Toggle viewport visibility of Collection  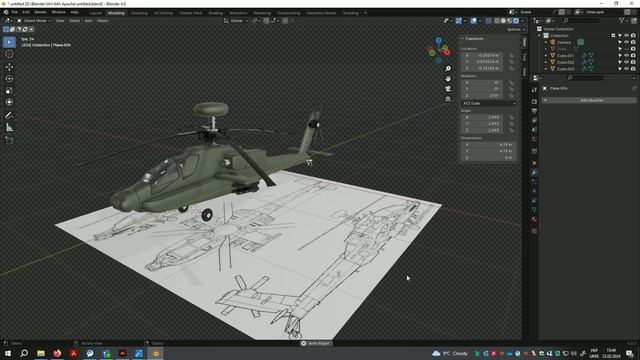627,36
